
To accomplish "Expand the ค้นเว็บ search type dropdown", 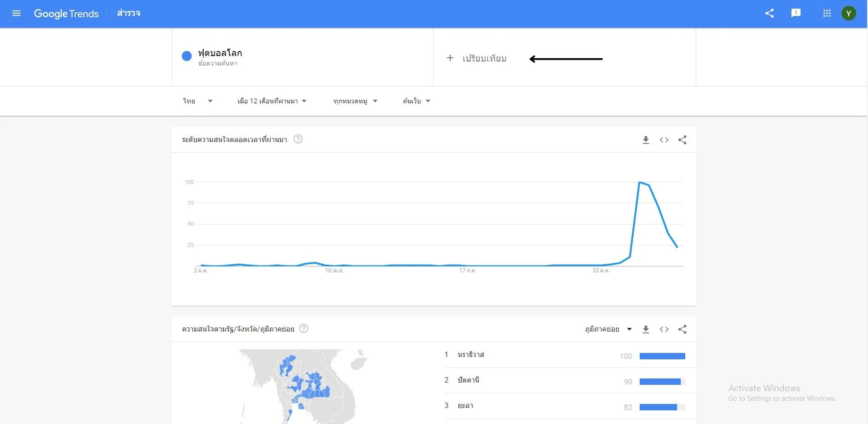I will 416,101.
